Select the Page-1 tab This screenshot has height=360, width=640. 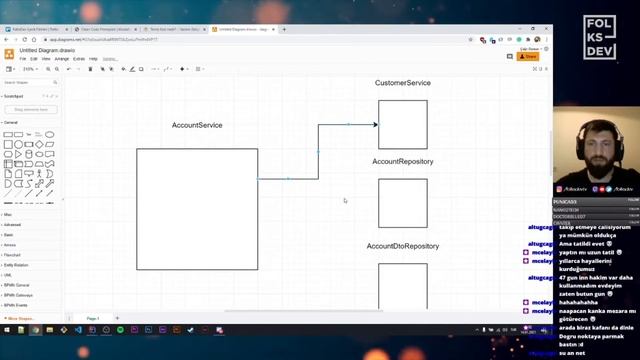tap(93, 318)
